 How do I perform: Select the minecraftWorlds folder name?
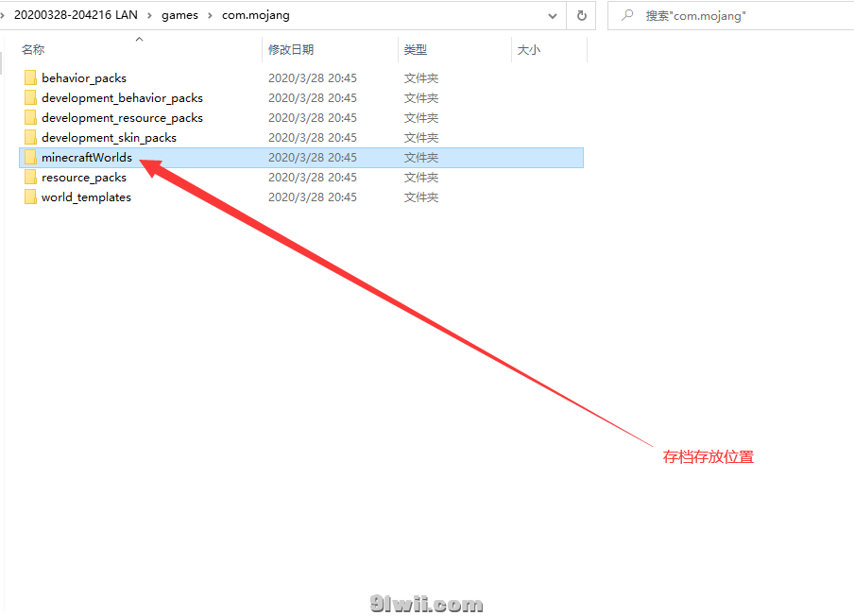click(87, 158)
